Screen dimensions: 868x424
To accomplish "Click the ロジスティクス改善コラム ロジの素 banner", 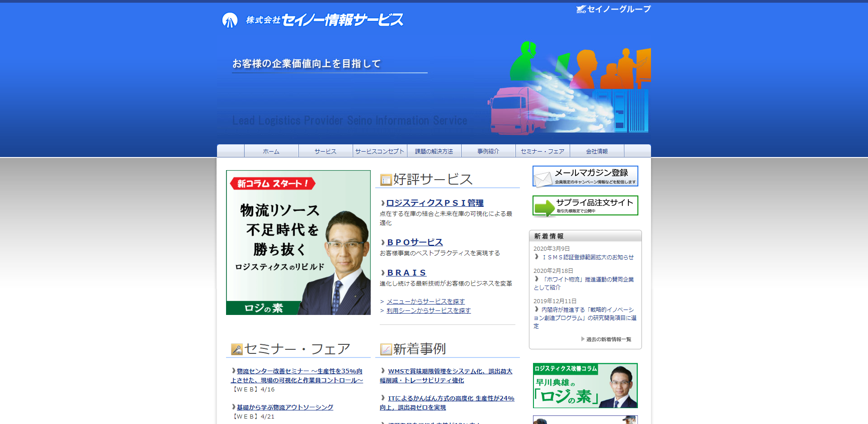I will click(585, 386).
